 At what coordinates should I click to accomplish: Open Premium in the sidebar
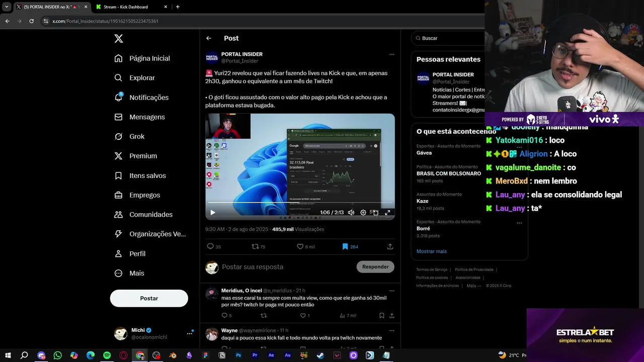pos(135,156)
